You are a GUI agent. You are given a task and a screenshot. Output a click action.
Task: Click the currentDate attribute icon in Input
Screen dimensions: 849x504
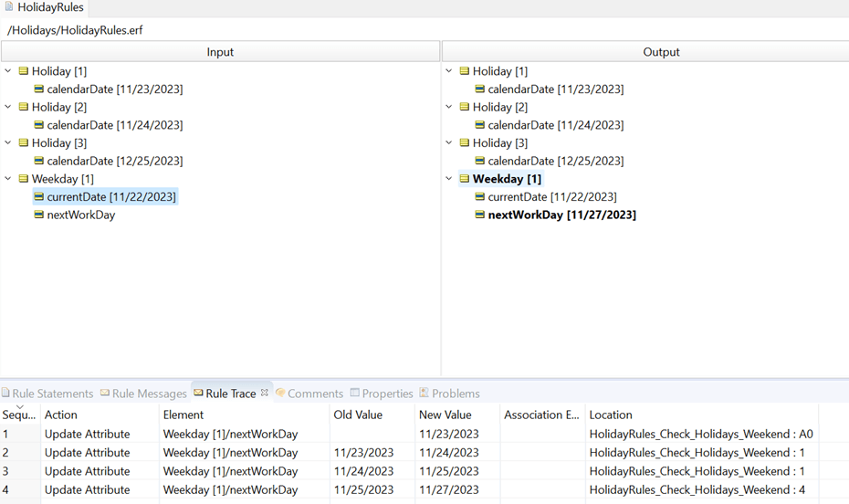(39, 197)
